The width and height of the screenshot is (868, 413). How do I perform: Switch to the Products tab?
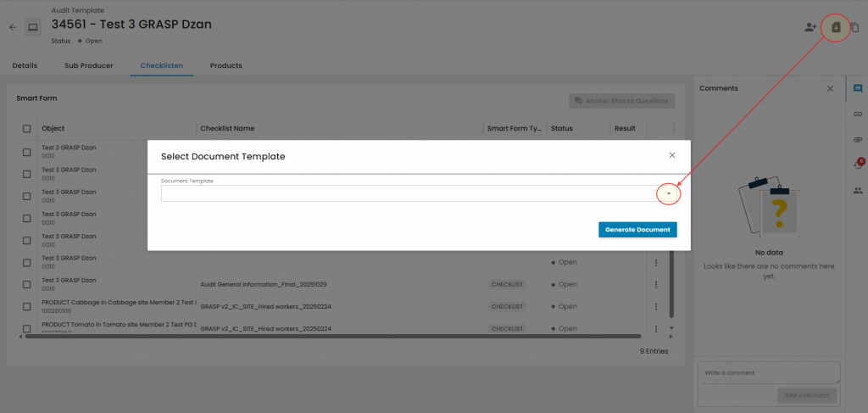pos(226,65)
